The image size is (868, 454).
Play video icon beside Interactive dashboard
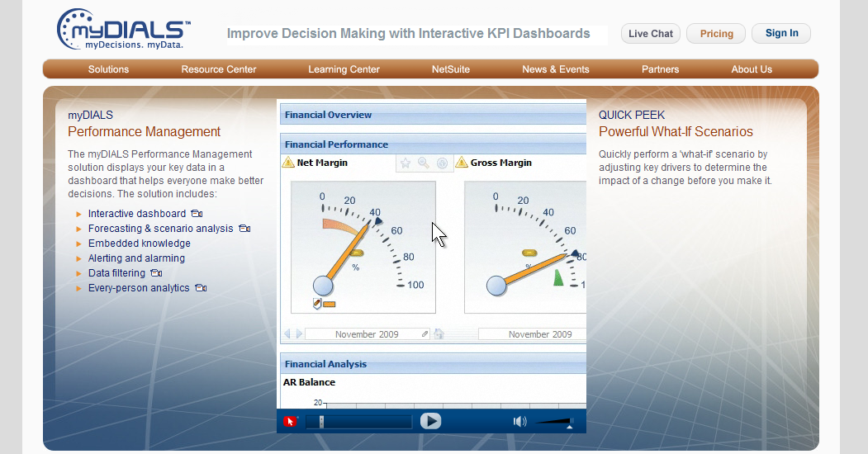point(197,214)
